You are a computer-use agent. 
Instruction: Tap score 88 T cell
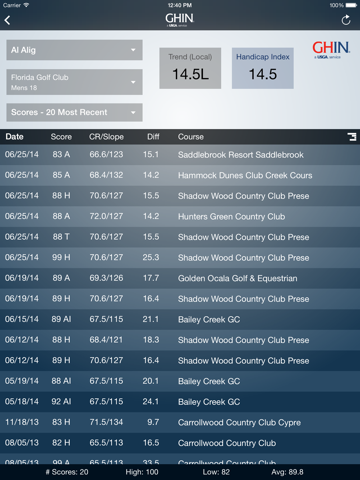[x=61, y=237]
